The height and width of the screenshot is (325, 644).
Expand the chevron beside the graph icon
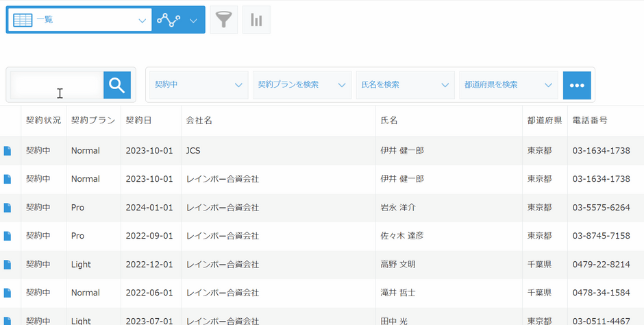pos(193,21)
